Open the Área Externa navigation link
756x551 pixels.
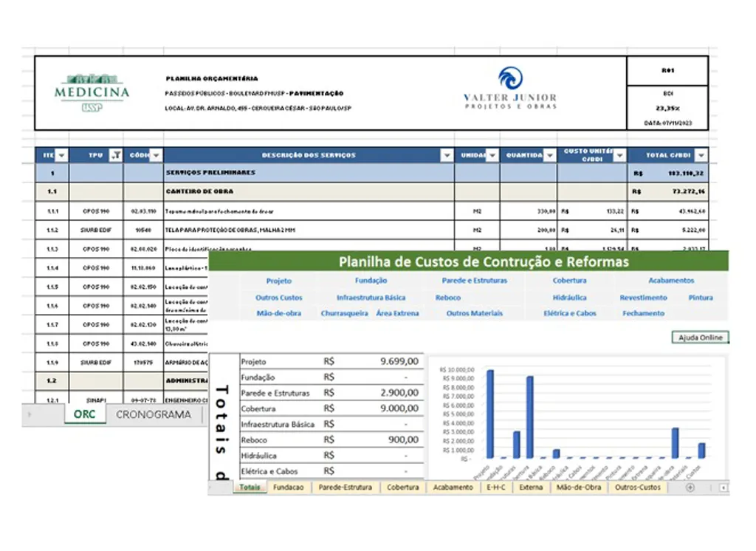pyautogui.click(x=397, y=313)
